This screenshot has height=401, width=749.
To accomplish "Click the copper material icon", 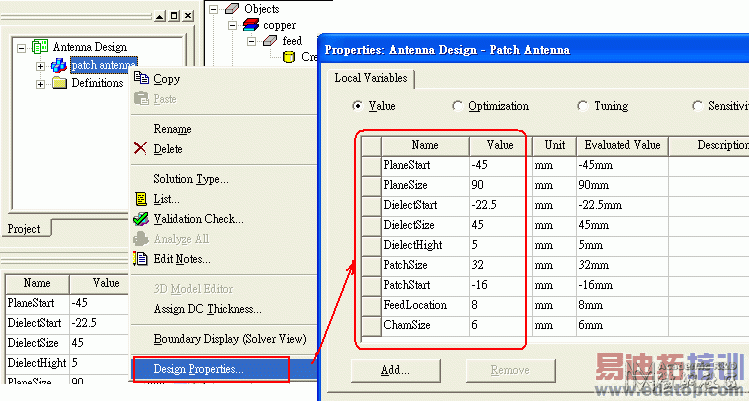I will click(251, 25).
